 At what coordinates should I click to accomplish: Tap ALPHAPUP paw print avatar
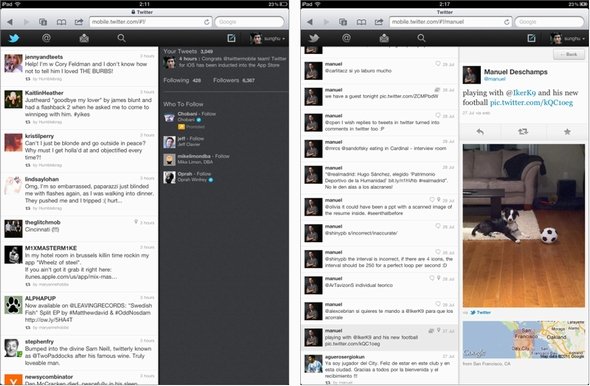14,305
